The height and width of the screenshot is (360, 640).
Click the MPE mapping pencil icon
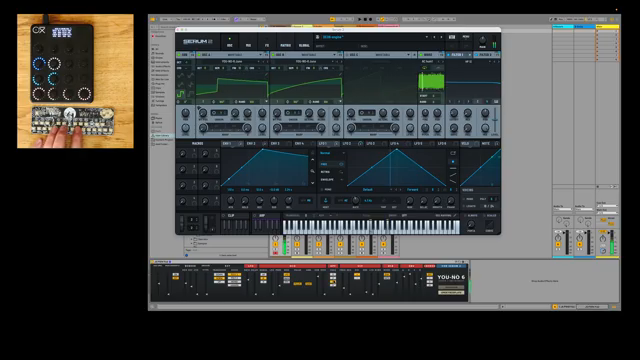(455, 216)
